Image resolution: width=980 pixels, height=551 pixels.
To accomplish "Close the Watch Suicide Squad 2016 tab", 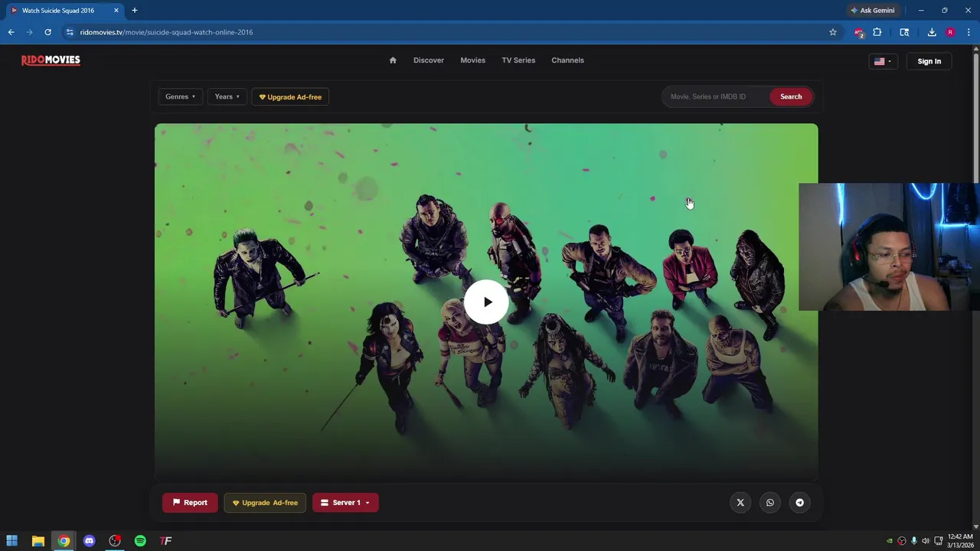I will [x=116, y=11].
